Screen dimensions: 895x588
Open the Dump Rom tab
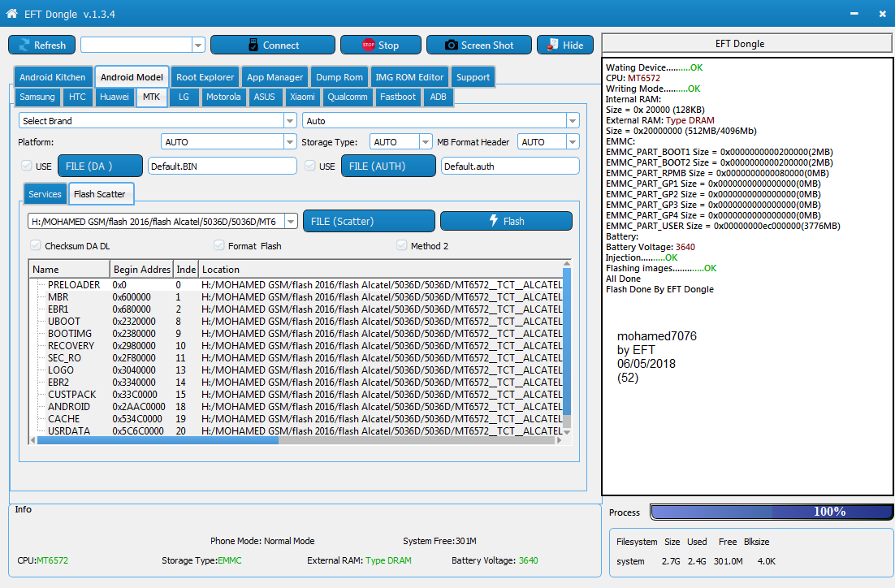(339, 77)
